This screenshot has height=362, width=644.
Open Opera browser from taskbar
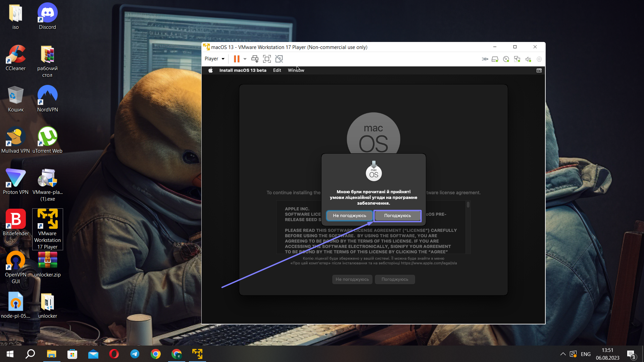[114, 354]
